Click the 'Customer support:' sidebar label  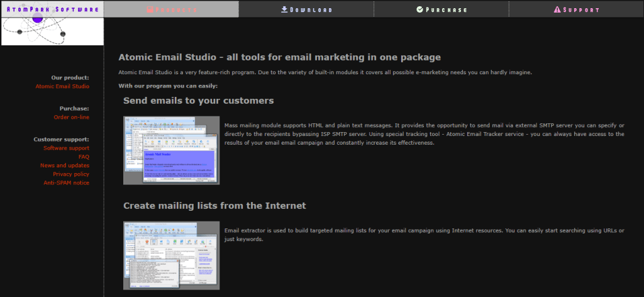(62, 139)
